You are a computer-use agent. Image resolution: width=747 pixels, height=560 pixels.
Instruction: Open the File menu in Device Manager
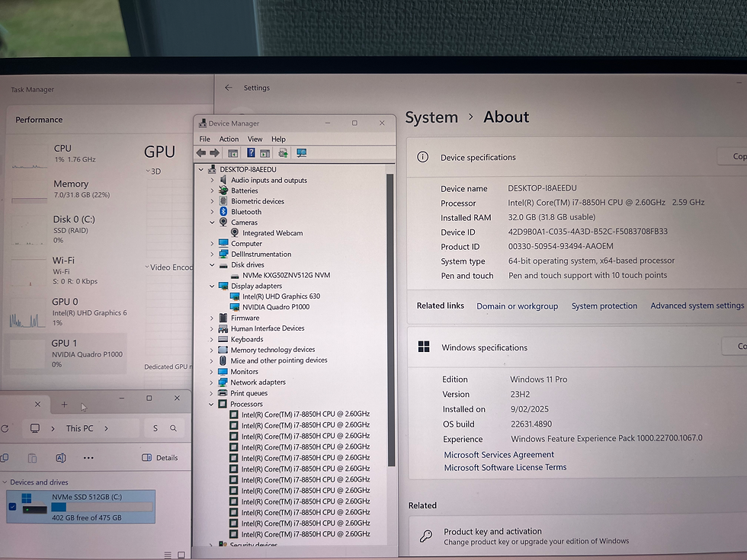point(205,139)
